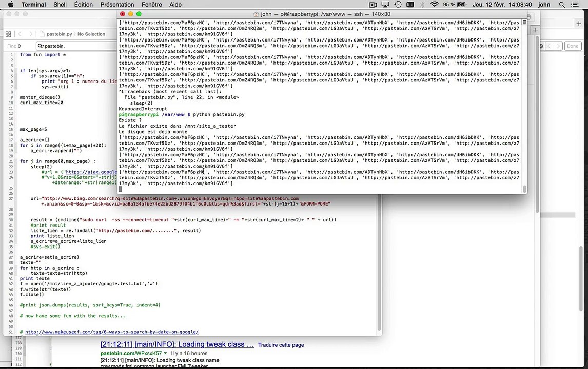Screen dimensions: 588x369
Task: Open the Time Machine status icon
Action: pos(398,5)
